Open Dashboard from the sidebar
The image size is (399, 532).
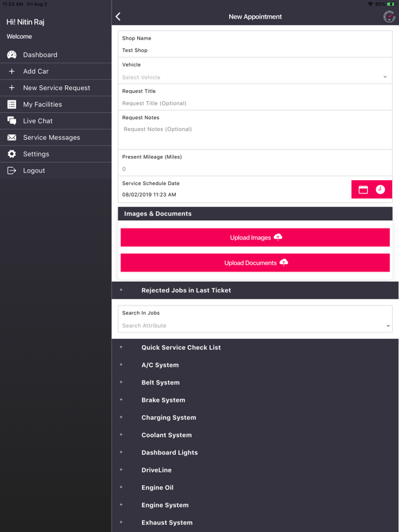pyautogui.click(x=55, y=55)
